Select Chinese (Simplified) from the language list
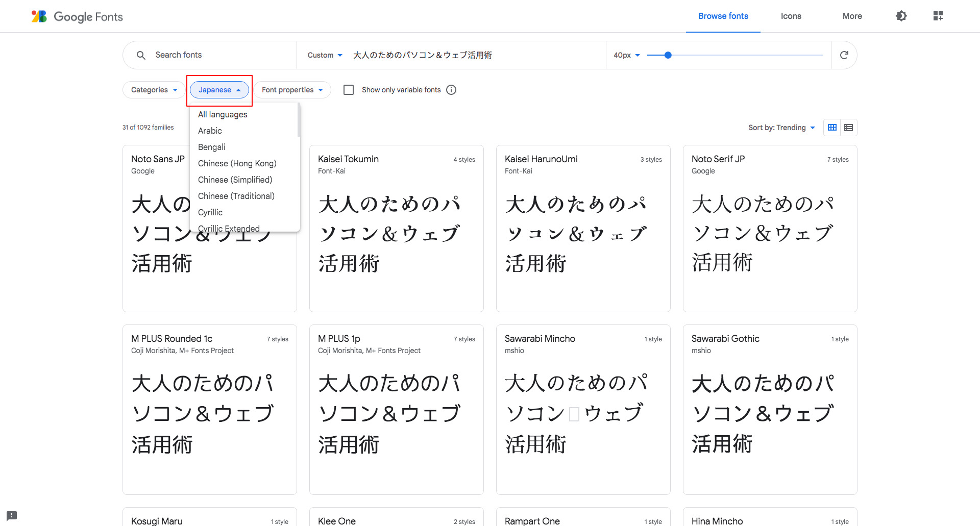The width and height of the screenshot is (980, 526). coord(235,180)
